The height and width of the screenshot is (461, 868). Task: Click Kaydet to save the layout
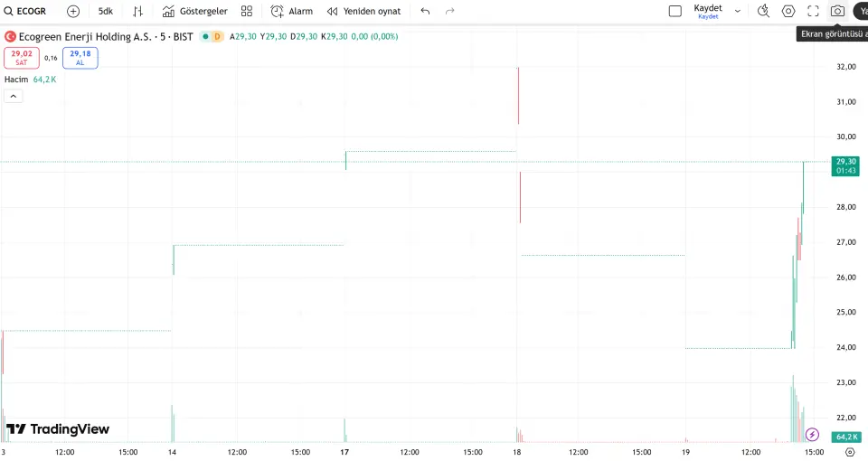[708, 11]
